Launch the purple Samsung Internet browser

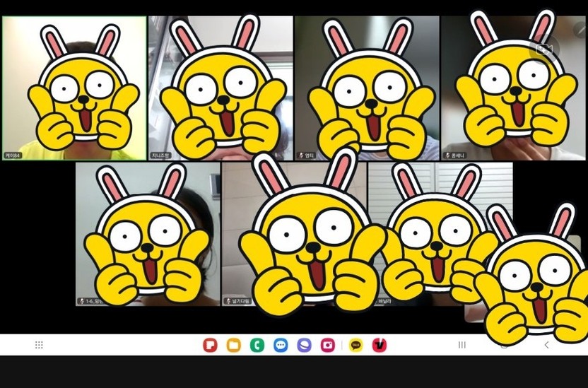click(x=304, y=345)
